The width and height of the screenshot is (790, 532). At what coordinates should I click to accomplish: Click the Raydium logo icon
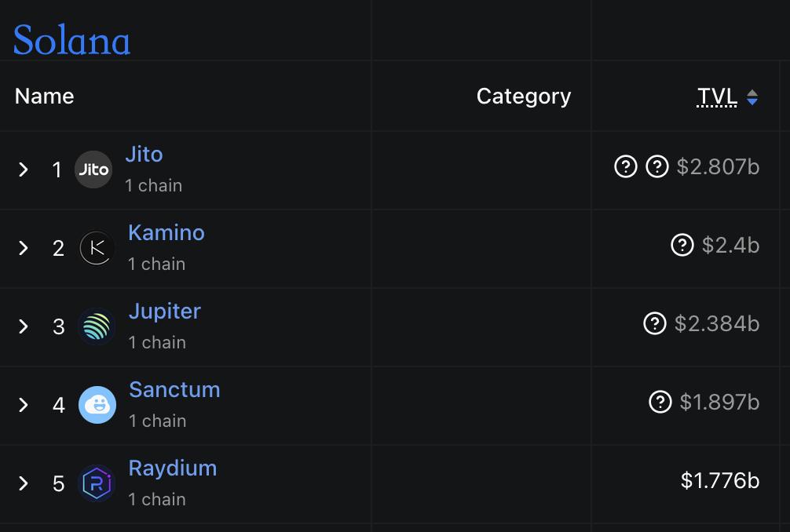tap(97, 483)
